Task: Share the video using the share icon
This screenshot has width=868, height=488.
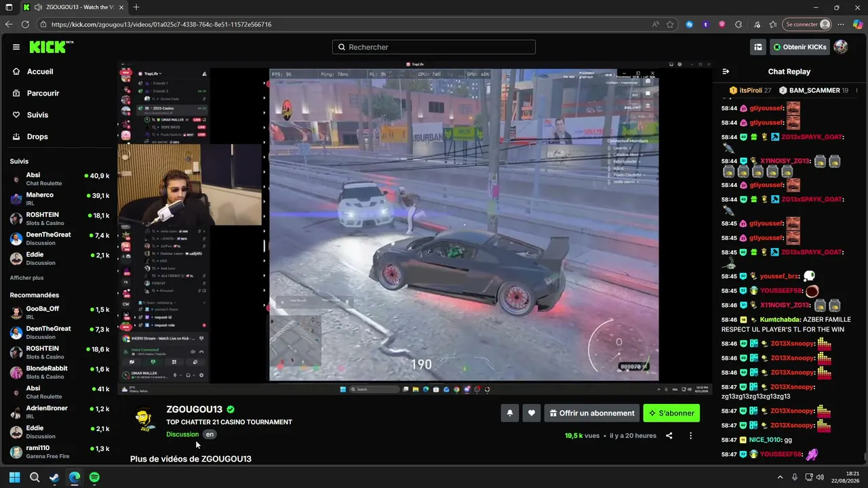Action: (x=669, y=436)
